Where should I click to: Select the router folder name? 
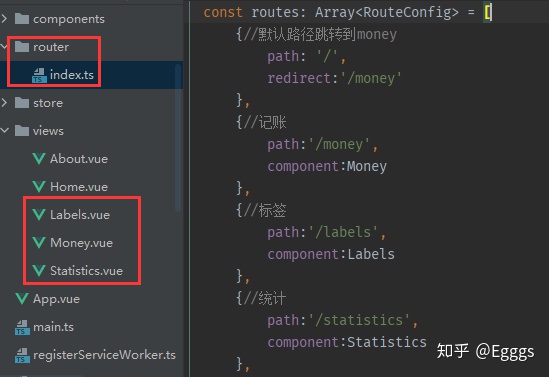pyautogui.click(x=51, y=47)
